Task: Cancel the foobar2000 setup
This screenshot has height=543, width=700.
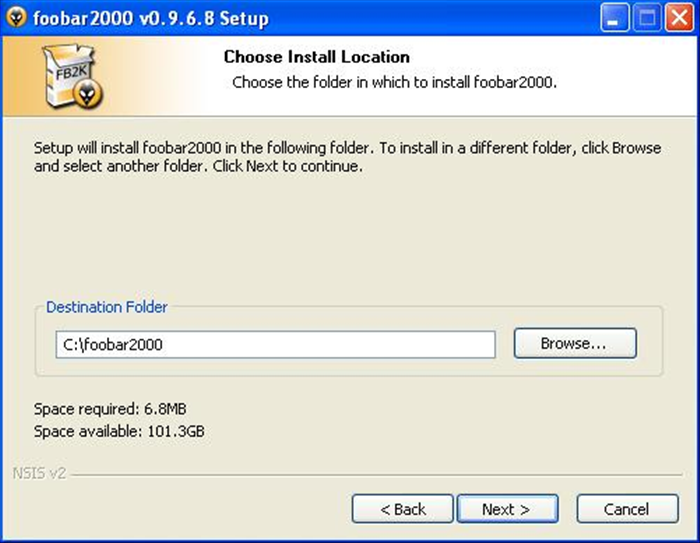Action: point(628,509)
